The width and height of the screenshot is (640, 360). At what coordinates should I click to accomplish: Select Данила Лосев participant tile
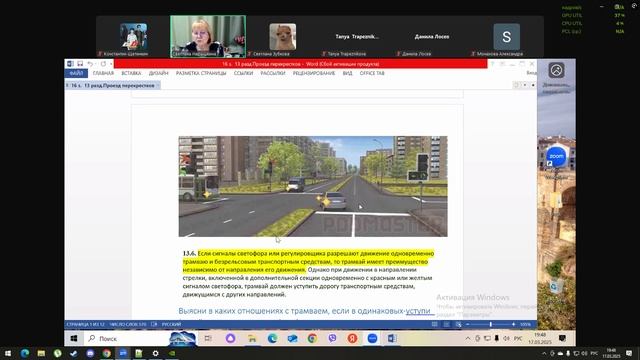coord(432,36)
